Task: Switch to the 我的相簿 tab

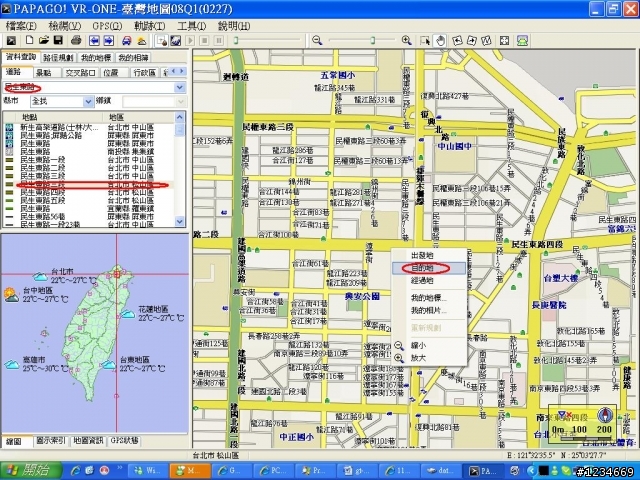Action: tap(133, 58)
